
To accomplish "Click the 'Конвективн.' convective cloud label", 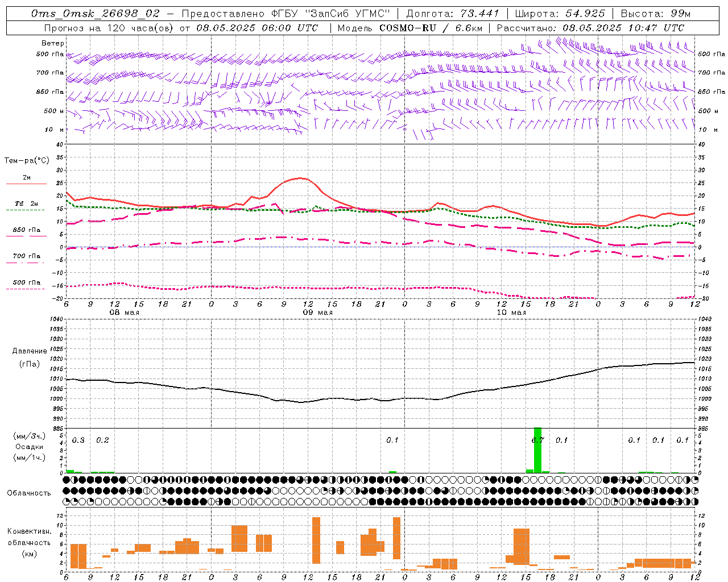I will (x=29, y=531).
